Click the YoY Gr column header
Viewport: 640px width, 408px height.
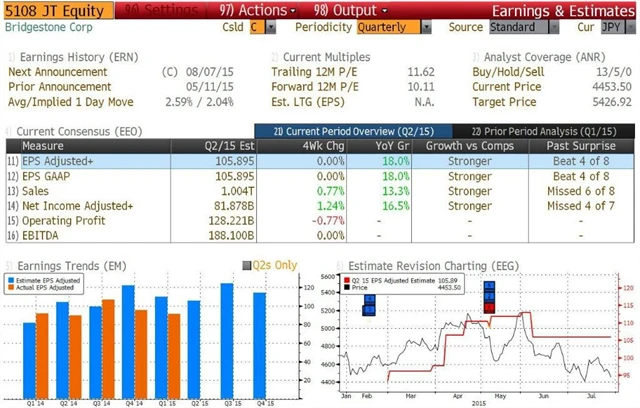pos(379,146)
